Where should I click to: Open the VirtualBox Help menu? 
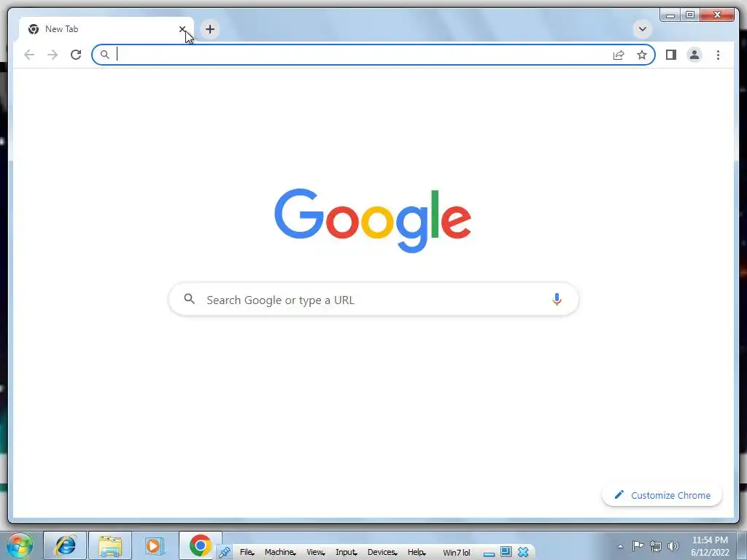417,553
